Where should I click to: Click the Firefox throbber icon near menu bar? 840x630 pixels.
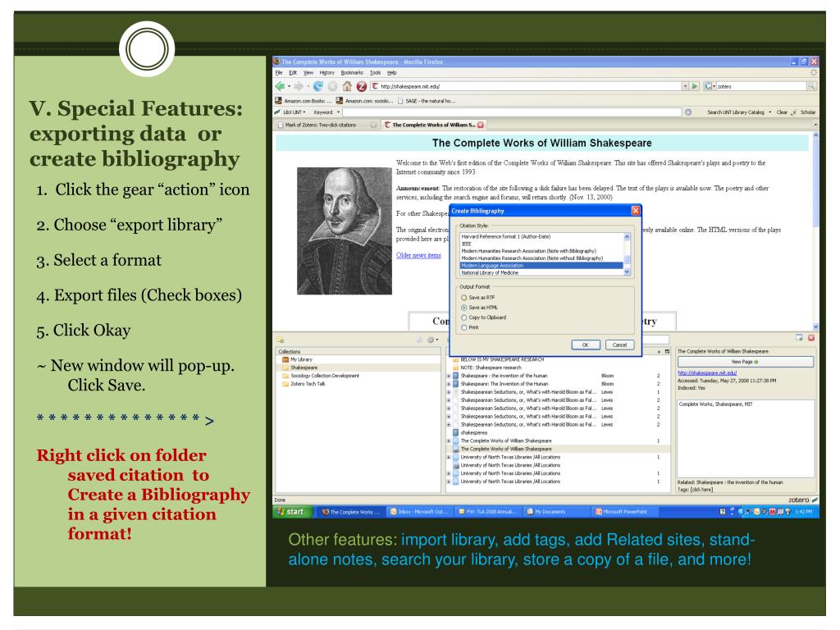pos(814,72)
